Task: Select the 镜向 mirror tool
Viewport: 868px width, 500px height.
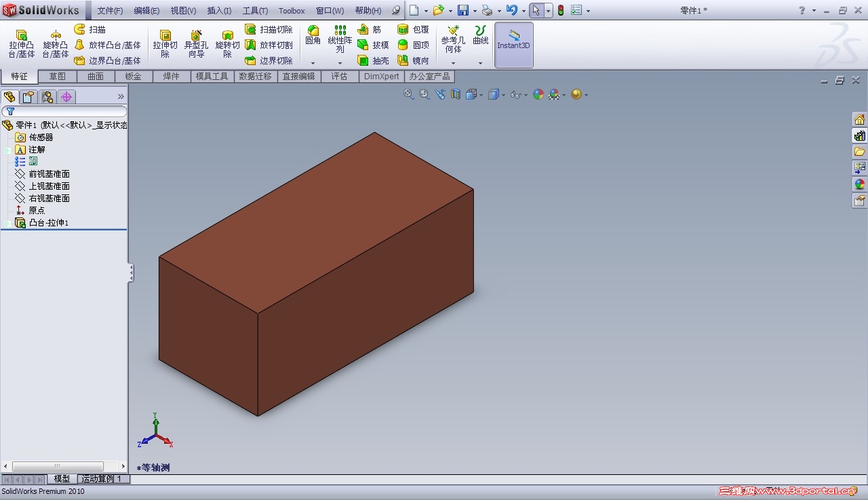Action: coord(414,60)
